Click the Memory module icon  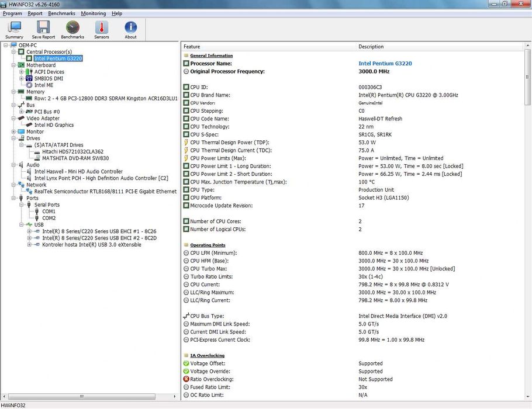click(21, 92)
